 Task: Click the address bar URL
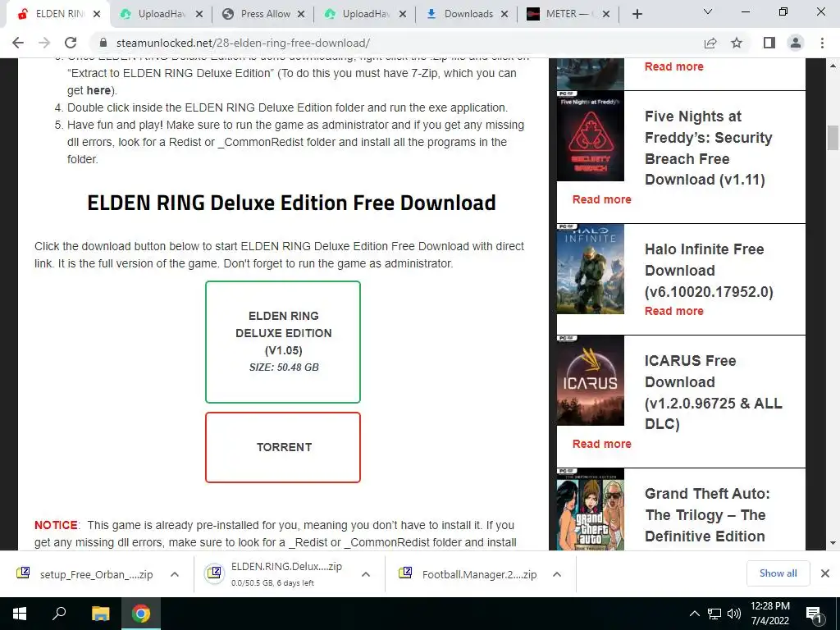pyautogui.click(x=243, y=43)
